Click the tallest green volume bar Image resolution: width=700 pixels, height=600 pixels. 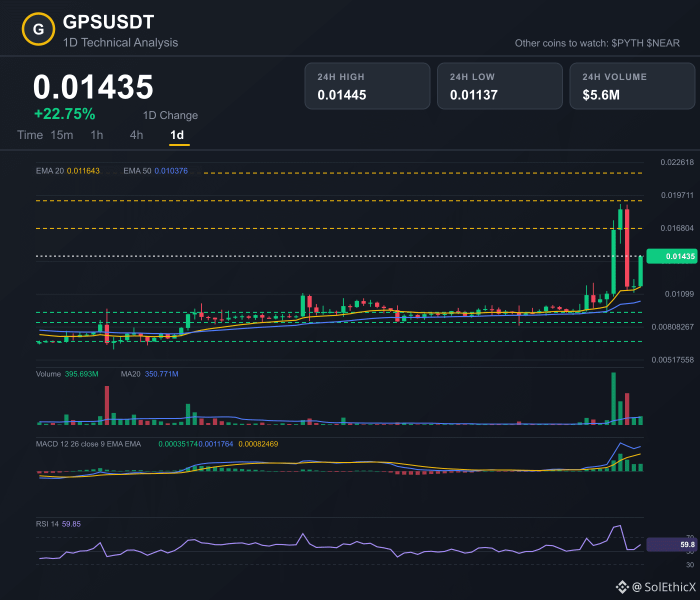[x=613, y=398]
